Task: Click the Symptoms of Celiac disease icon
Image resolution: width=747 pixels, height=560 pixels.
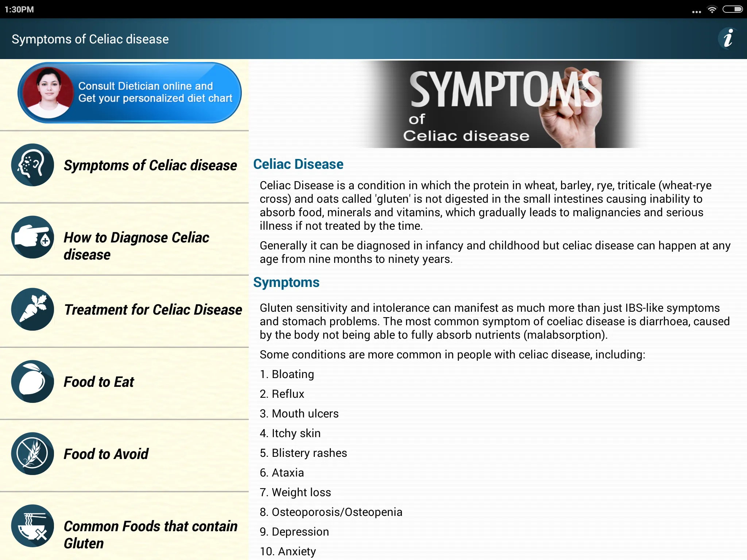Action: coord(33,165)
